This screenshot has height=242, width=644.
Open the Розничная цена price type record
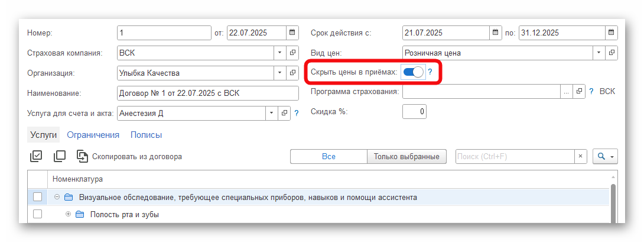pos(612,53)
